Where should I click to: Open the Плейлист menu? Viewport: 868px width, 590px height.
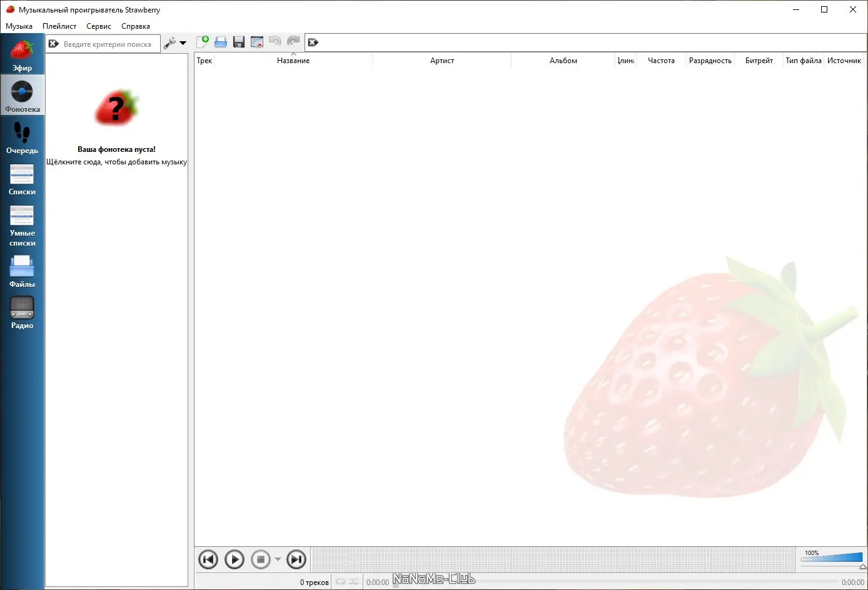(59, 26)
